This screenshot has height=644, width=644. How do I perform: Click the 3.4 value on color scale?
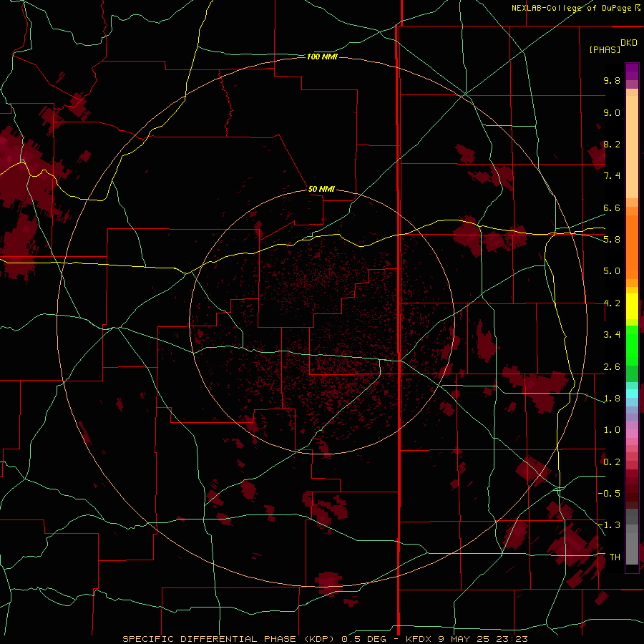[612, 335]
